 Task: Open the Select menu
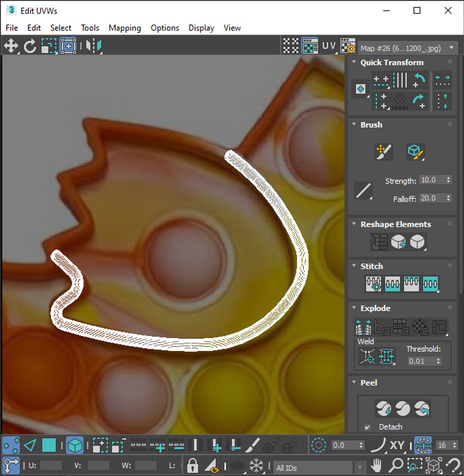click(60, 28)
